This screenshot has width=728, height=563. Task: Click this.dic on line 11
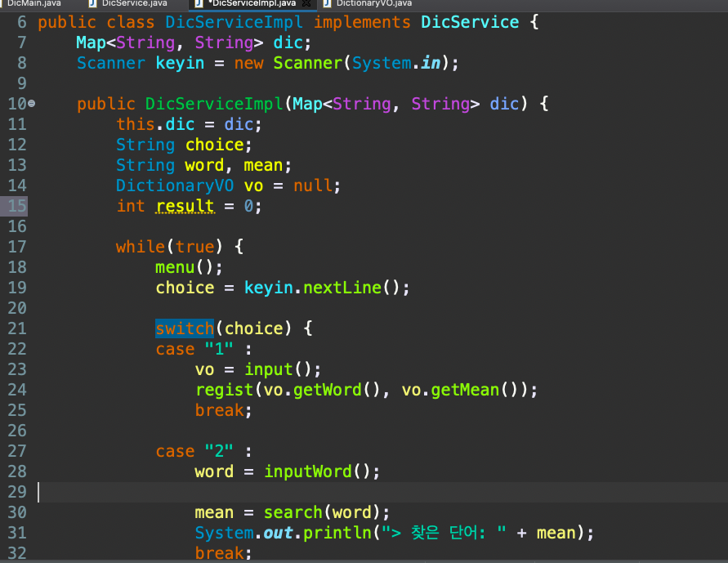pos(155,124)
